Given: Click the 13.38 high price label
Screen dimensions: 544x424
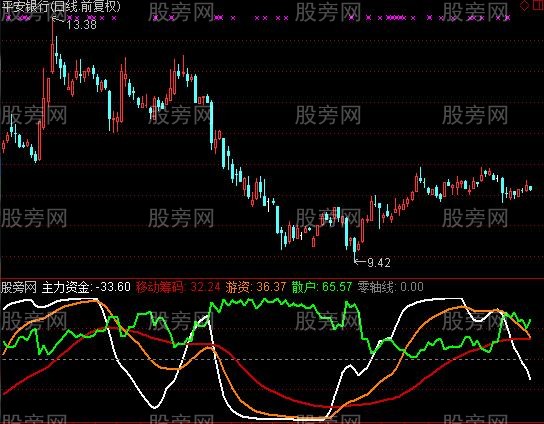Looking at the screenshot, I should 81,25.
